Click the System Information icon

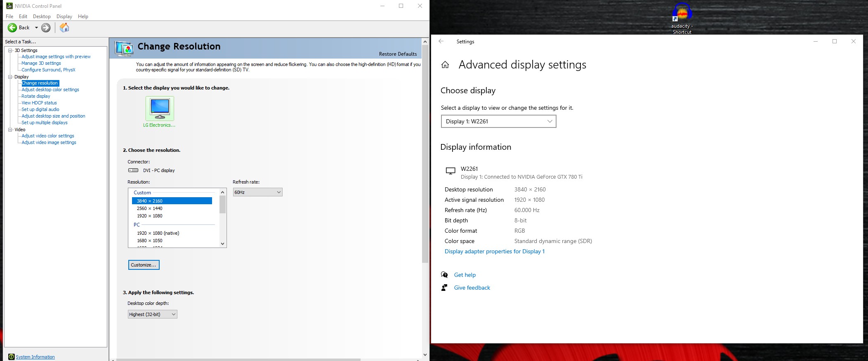[11, 357]
